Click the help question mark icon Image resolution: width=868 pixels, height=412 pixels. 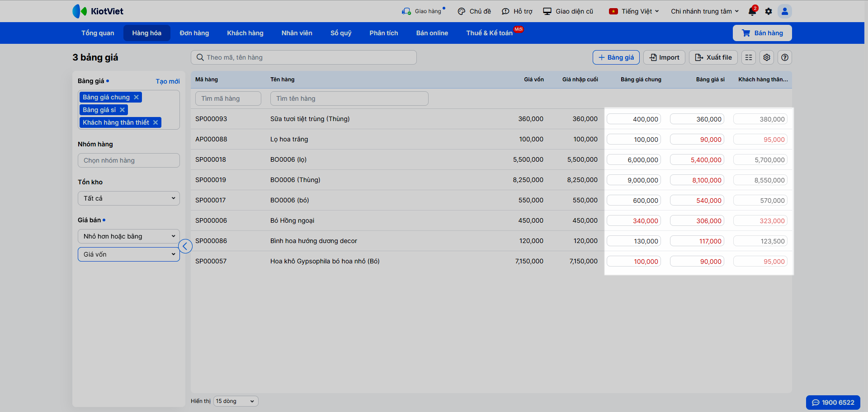pyautogui.click(x=785, y=57)
